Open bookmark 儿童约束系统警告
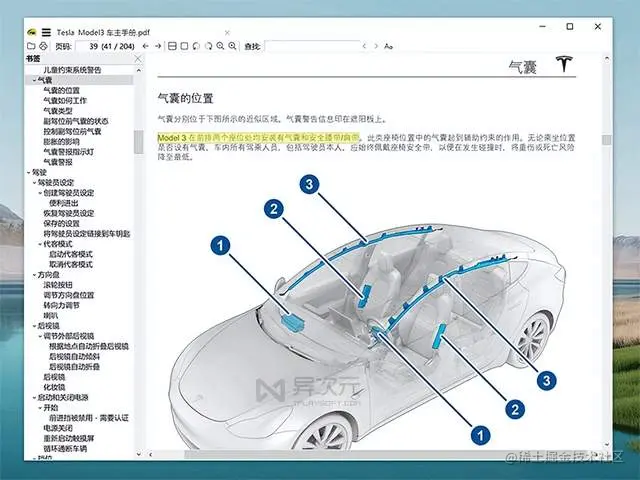Screen dimensions: 640x480 pyautogui.click(x=72, y=70)
